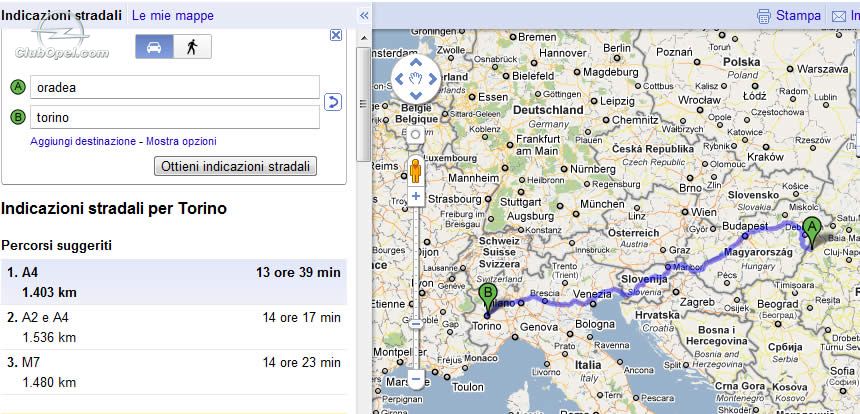Viewport: 860px width, 414px height.
Task: Click the green marker B icon beside torino
Action: pyautogui.click(x=18, y=117)
